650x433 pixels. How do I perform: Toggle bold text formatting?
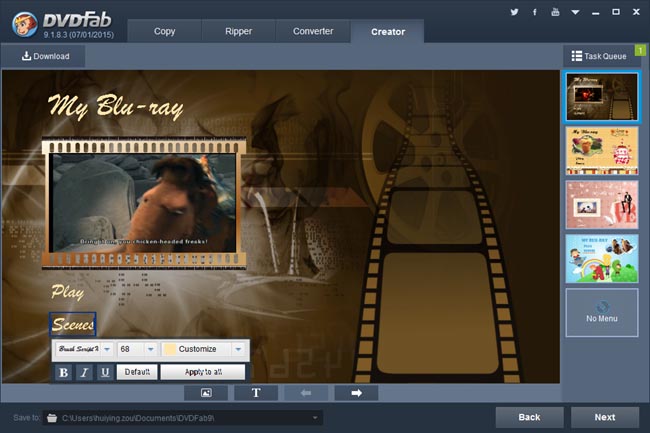[x=63, y=372]
